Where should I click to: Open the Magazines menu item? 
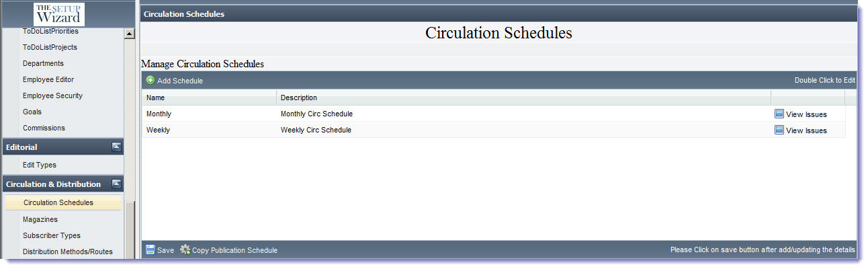point(40,219)
